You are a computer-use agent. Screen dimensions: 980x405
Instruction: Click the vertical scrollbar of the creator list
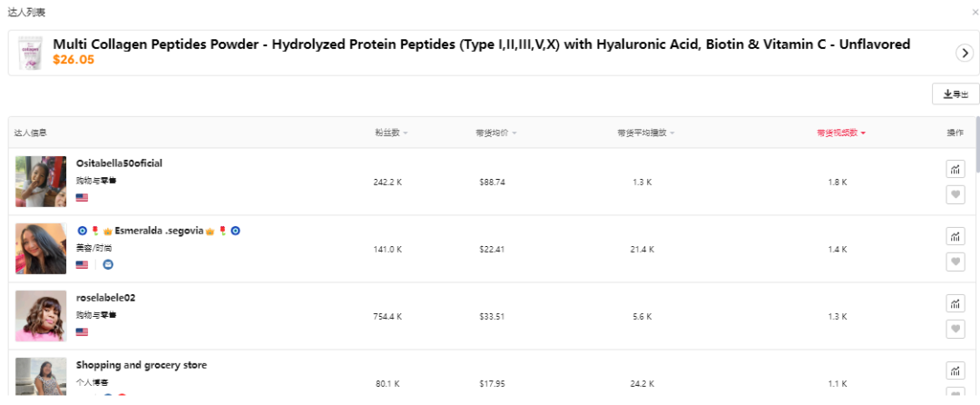pos(977,145)
